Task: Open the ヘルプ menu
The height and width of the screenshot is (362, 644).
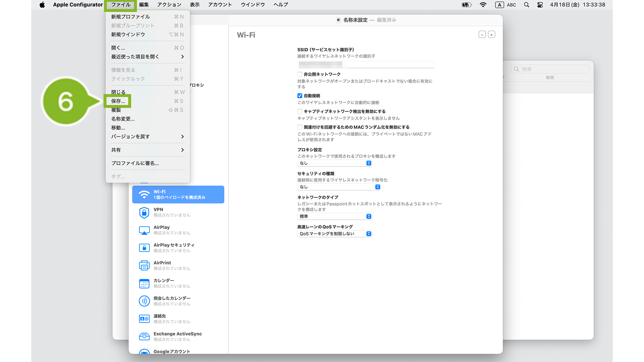Action: point(281,5)
